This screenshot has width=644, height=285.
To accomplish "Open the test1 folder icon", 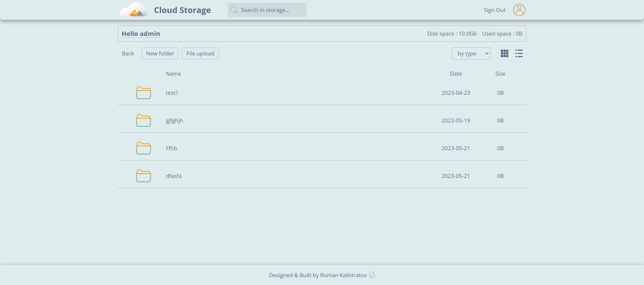I will click(x=144, y=93).
